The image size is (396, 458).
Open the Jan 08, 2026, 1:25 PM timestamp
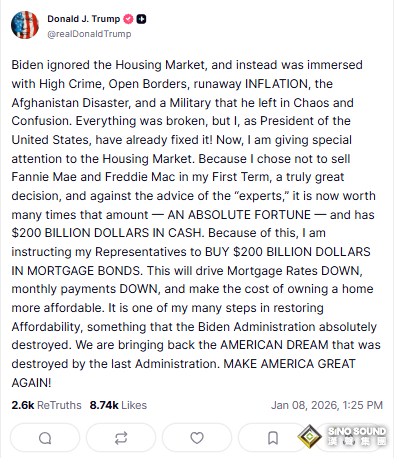[327, 405]
